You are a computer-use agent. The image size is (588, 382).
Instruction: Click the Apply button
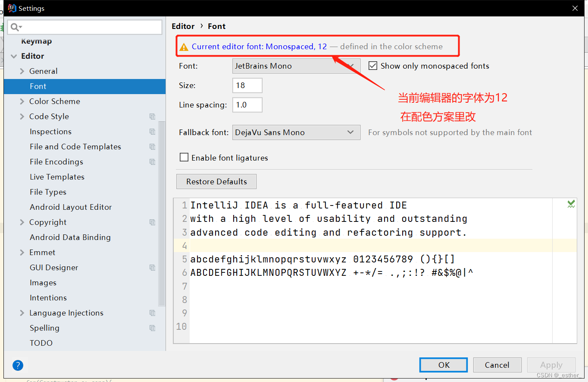click(x=551, y=365)
